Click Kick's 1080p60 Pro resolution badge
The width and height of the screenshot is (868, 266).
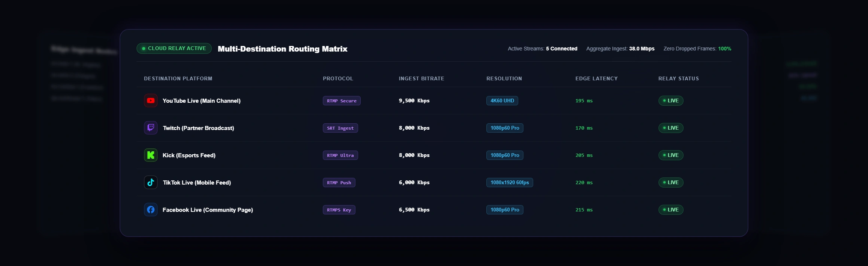pyautogui.click(x=505, y=155)
